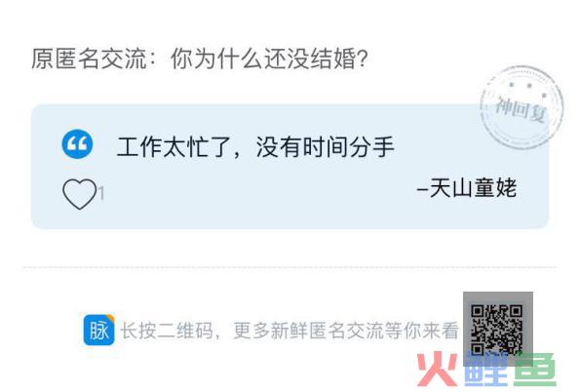Image resolution: width=580 pixels, height=392 pixels.
Task: Click the words 你为什么 in the title
Action: (x=216, y=59)
